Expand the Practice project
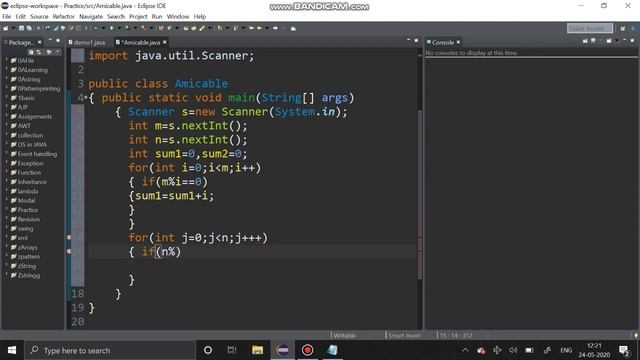Viewport: 640px width, 360px height. pos(7,210)
